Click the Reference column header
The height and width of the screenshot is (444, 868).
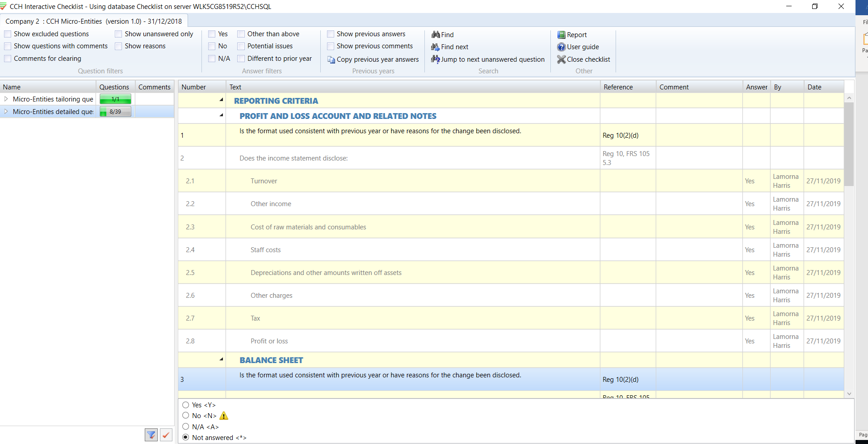click(618, 87)
